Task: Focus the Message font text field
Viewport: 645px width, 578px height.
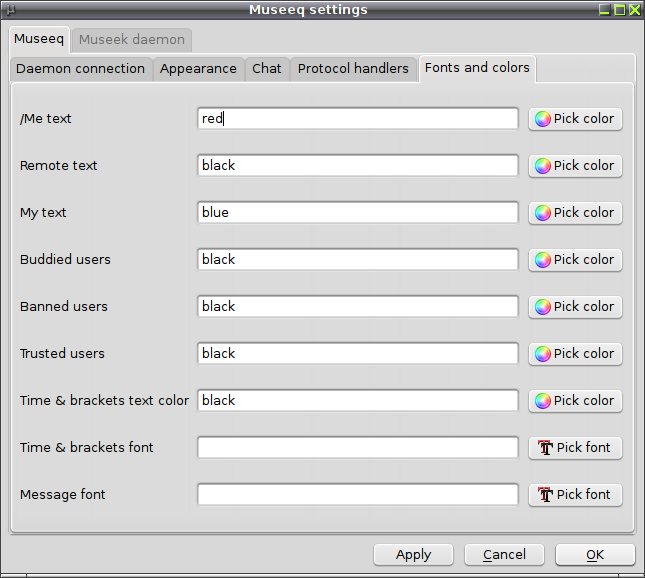Action: pos(357,494)
